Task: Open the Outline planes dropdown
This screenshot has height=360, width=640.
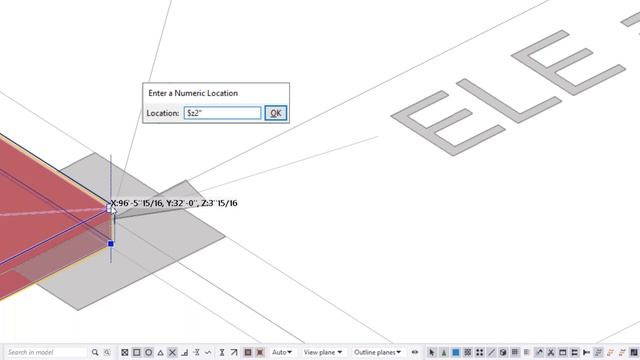Action: click(377, 352)
